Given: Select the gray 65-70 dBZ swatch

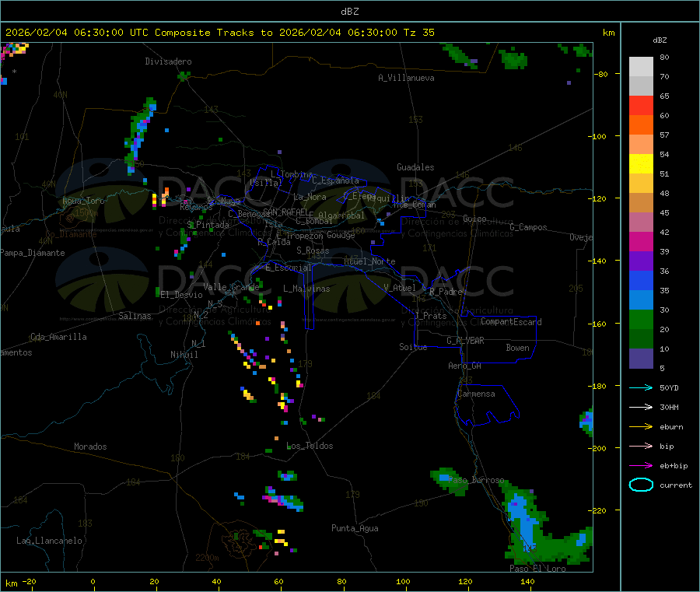Looking at the screenshot, I should click(641, 86).
